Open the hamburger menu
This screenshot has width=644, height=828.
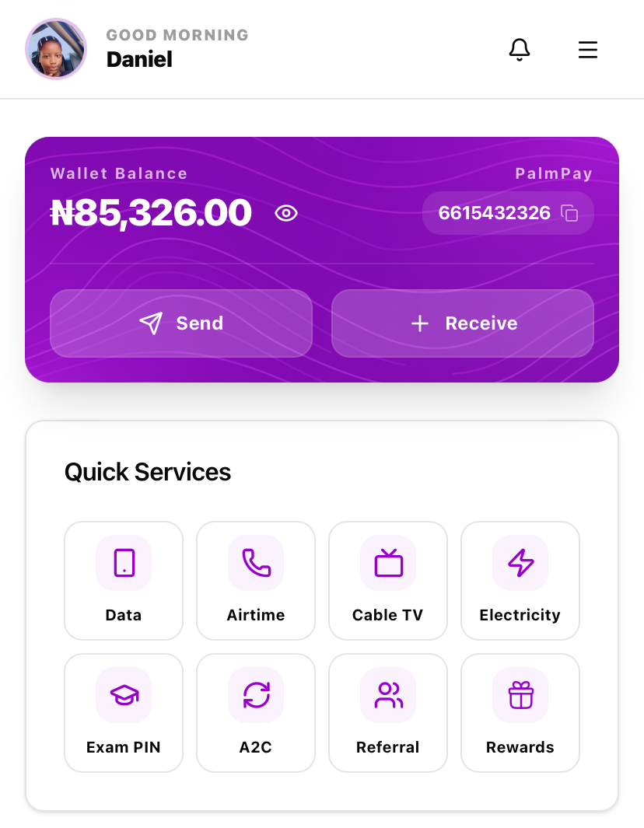tap(588, 50)
